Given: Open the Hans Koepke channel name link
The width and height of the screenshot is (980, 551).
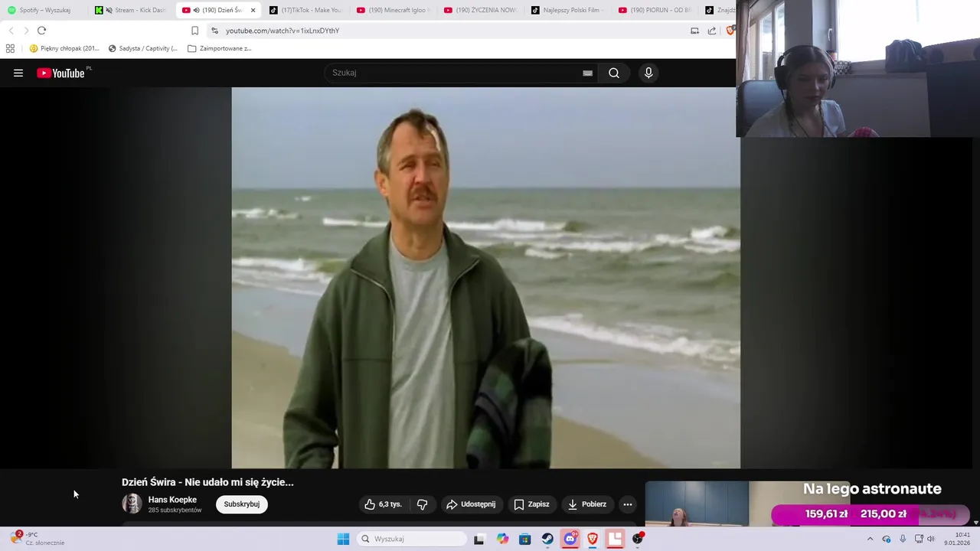Looking at the screenshot, I should (x=172, y=500).
